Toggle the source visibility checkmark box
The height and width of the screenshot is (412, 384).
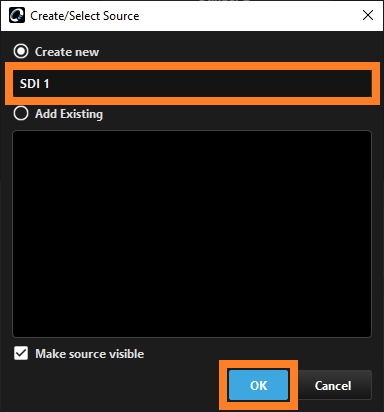(21, 353)
